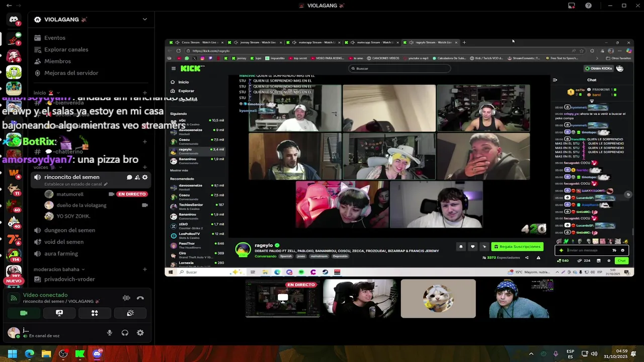Image resolution: width=644 pixels, height=362 pixels.
Task: Open privadovich-vroder channel
Action: point(90,279)
